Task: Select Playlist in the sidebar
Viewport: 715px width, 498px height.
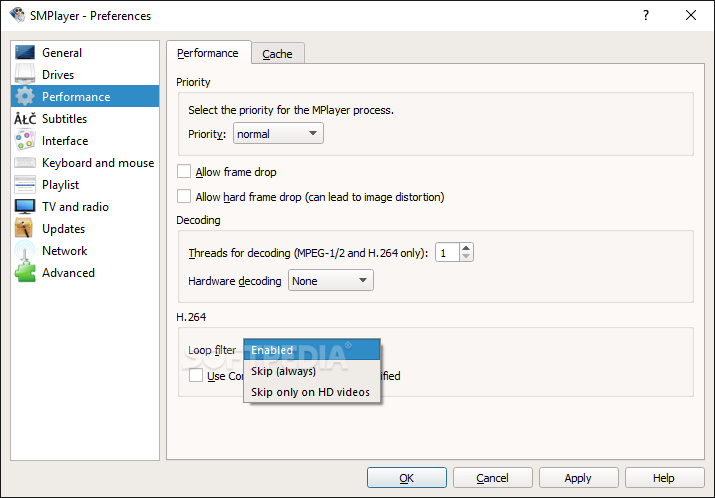Action: 85,184
